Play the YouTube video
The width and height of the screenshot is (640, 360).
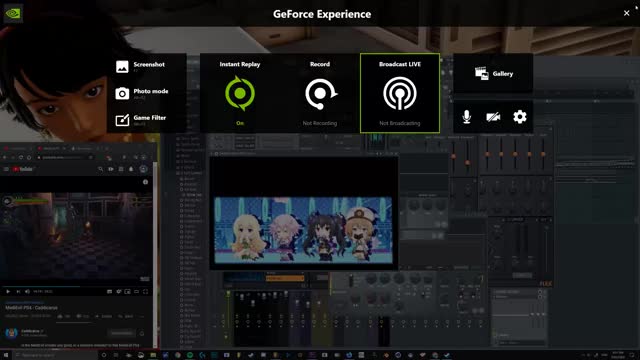click(x=8, y=291)
